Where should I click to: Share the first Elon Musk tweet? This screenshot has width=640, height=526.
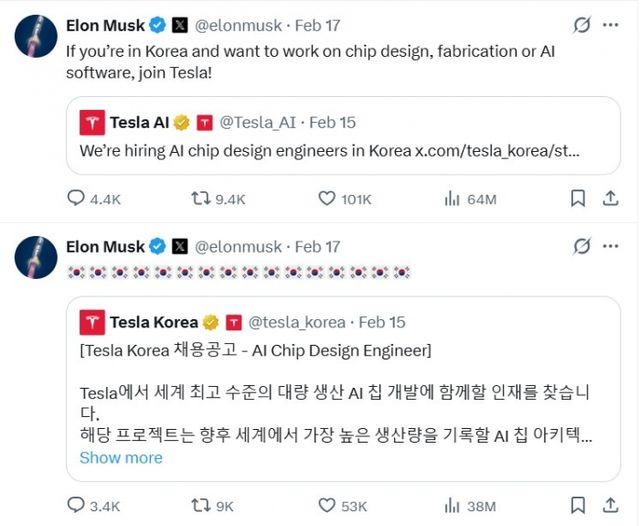click(609, 199)
